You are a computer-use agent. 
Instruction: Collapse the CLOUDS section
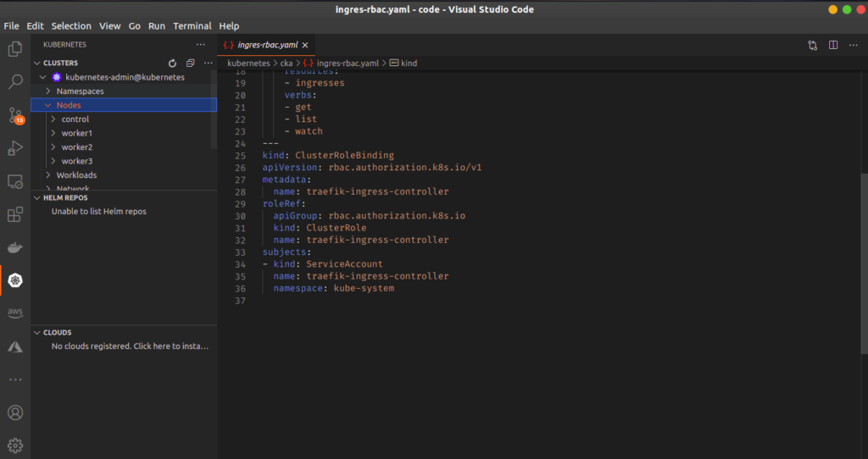point(37,333)
